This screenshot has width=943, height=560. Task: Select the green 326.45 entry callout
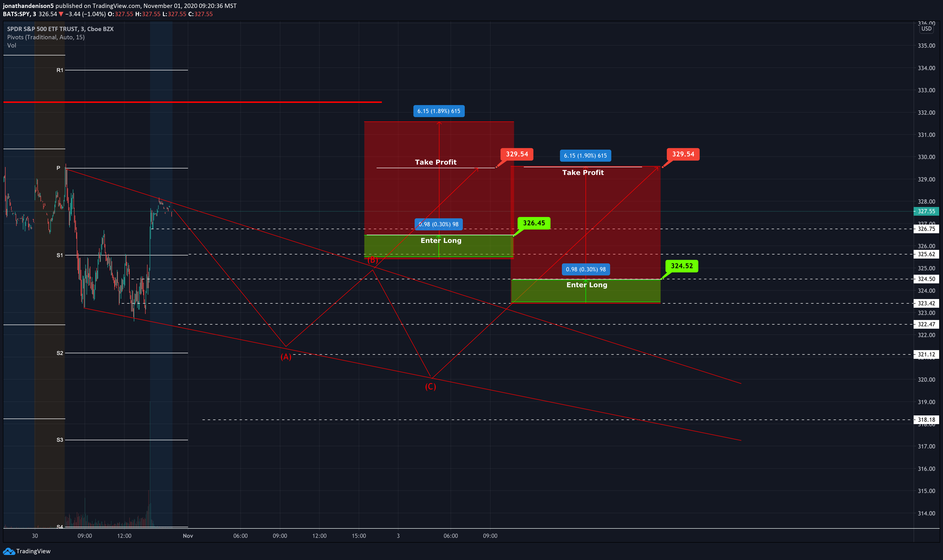pyautogui.click(x=534, y=223)
